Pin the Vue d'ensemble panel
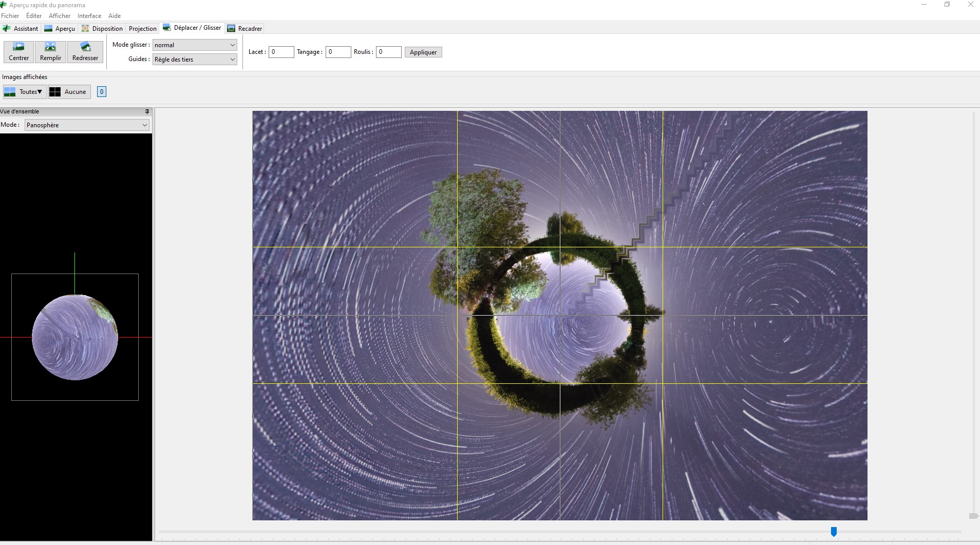This screenshot has width=980, height=545. [147, 111]
